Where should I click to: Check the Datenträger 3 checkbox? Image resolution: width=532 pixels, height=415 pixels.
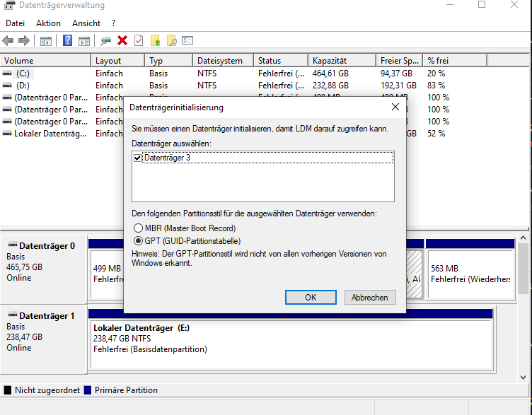[x=137, y=158]
